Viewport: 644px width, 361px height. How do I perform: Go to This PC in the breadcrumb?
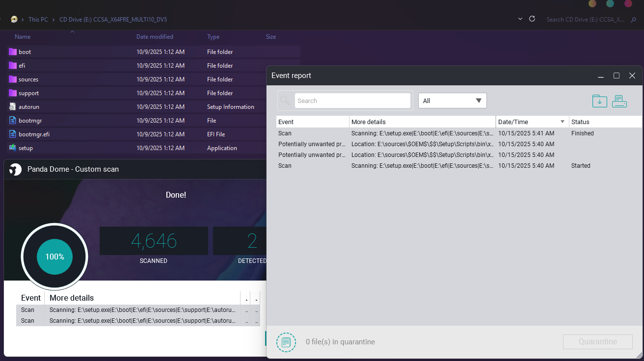(x=38, y=20)
